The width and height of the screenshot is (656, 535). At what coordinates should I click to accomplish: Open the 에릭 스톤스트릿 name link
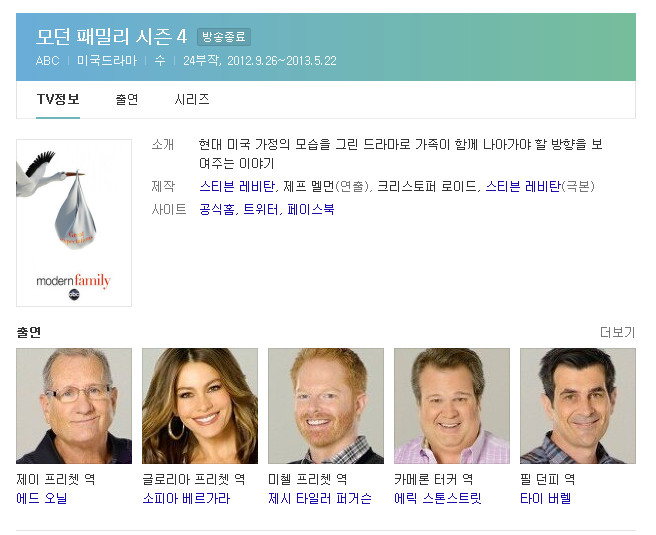(x=438, y=498)
